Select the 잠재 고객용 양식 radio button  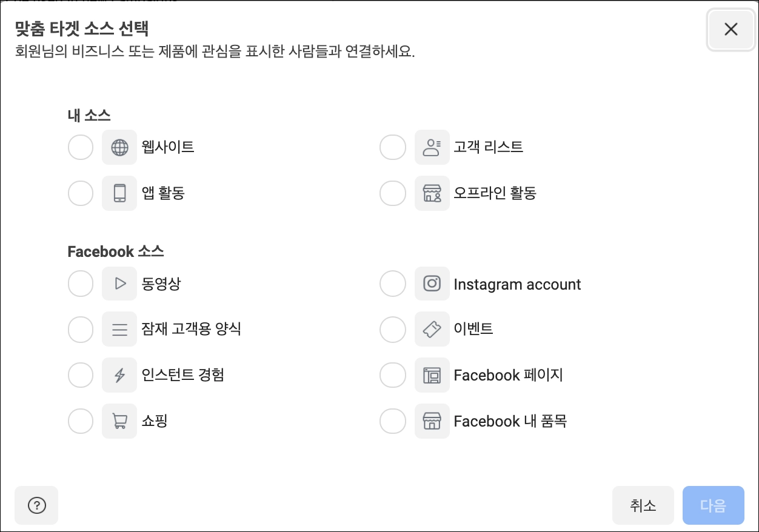click(81, 330)
